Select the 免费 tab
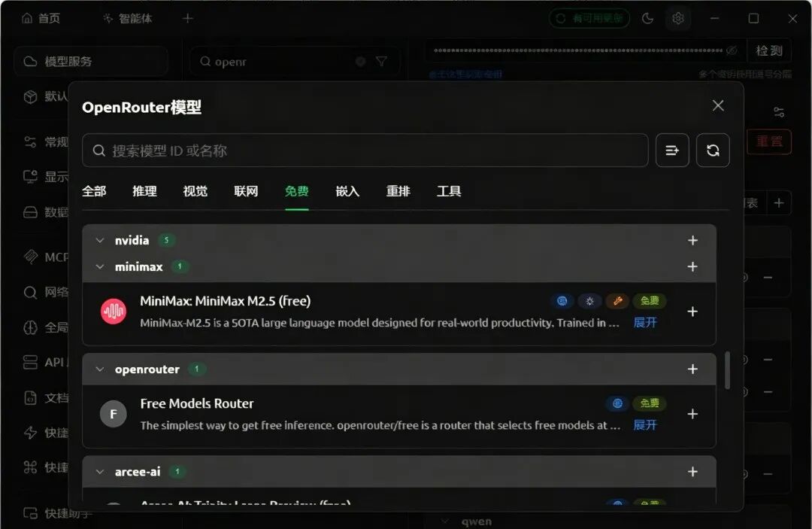Viewport: 812px width, 529px height. coord(297,191)
